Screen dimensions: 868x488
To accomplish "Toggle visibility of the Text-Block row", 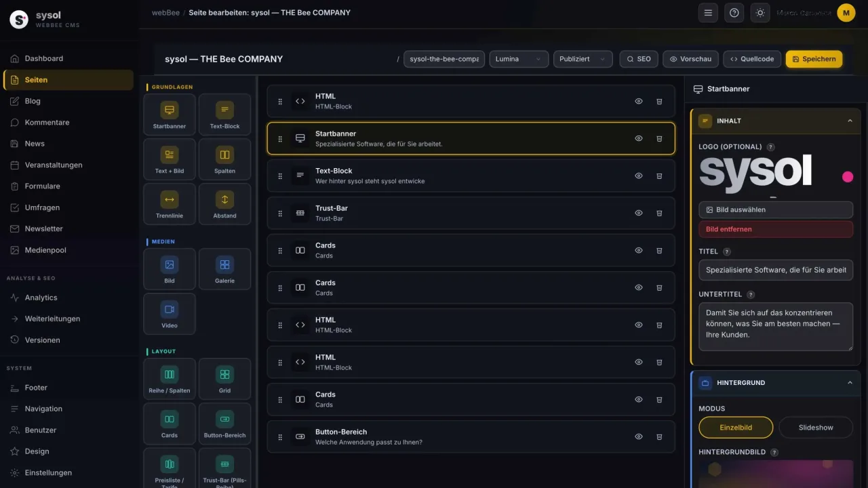I will click(638, 176).
